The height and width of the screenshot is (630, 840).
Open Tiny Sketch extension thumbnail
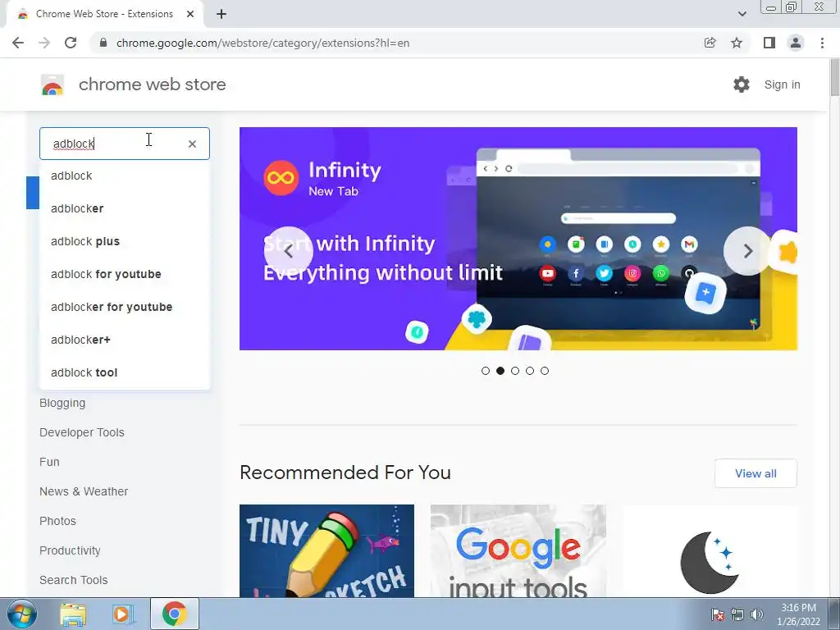(x=326, y=550)
